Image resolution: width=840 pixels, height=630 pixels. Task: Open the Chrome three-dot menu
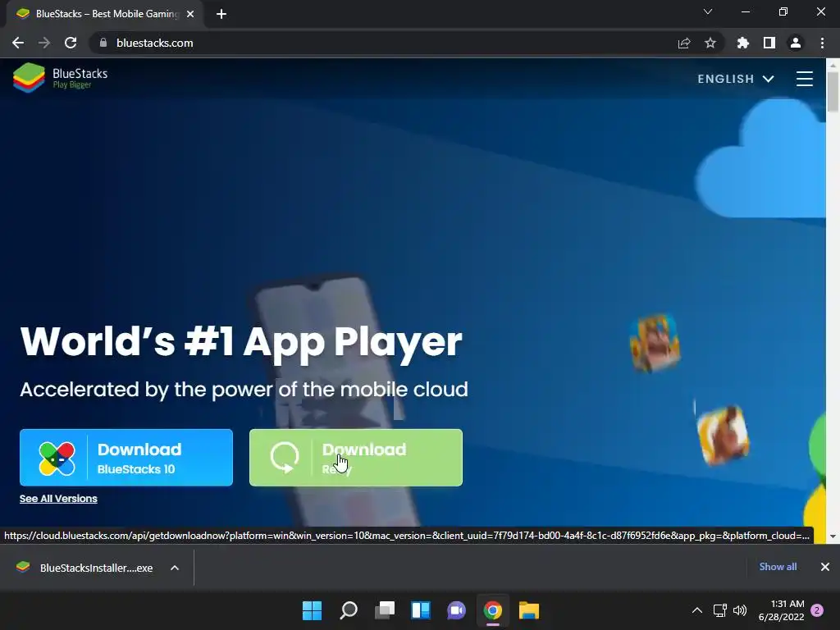click(822, 43)
